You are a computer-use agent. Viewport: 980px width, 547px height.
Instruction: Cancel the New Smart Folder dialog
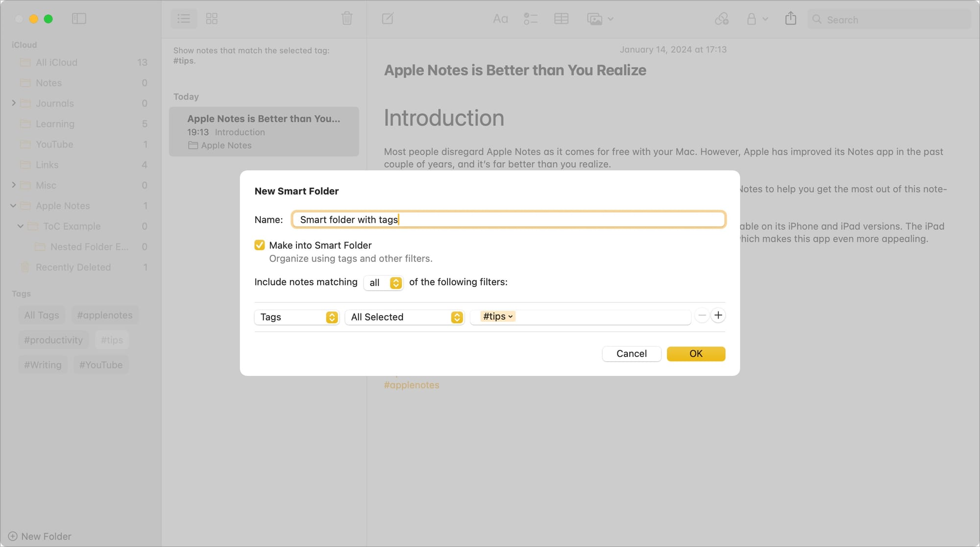click(x=631, y=354)
